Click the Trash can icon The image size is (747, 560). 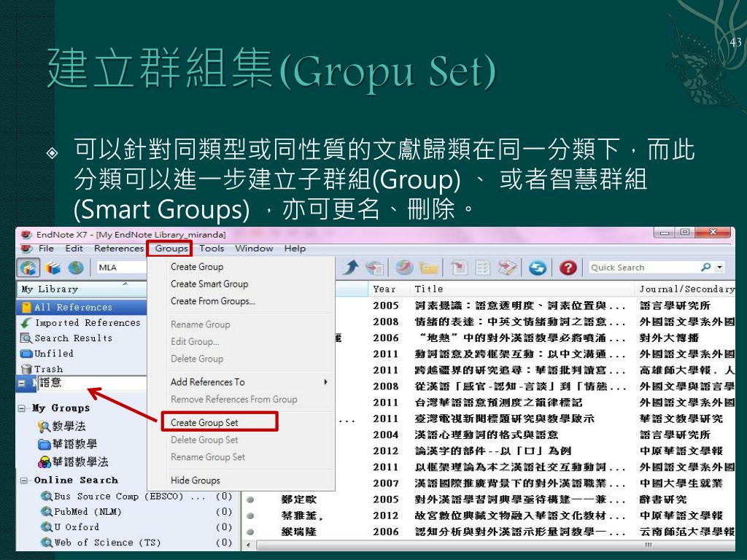27,369
